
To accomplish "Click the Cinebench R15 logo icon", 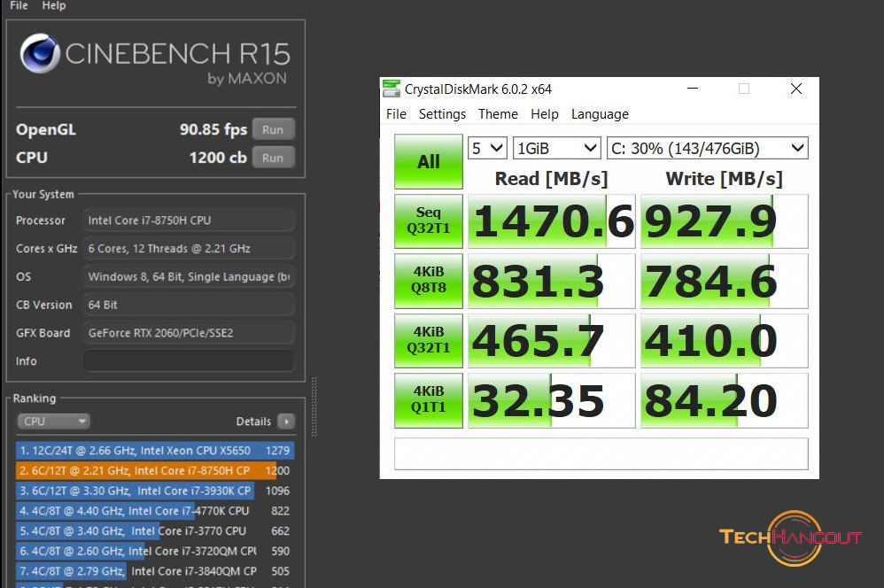I will tap(40, 53).
